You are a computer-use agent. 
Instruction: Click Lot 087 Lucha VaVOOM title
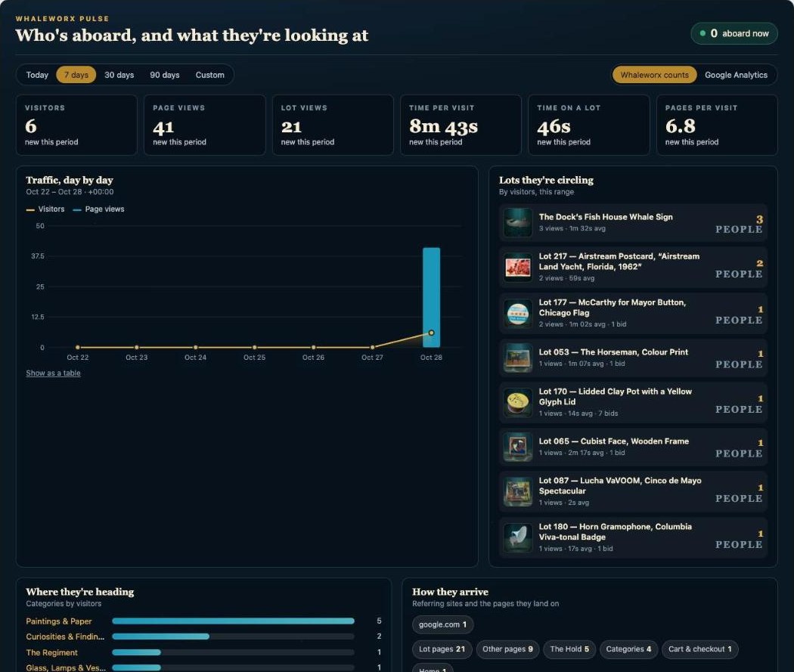point(620,485)
